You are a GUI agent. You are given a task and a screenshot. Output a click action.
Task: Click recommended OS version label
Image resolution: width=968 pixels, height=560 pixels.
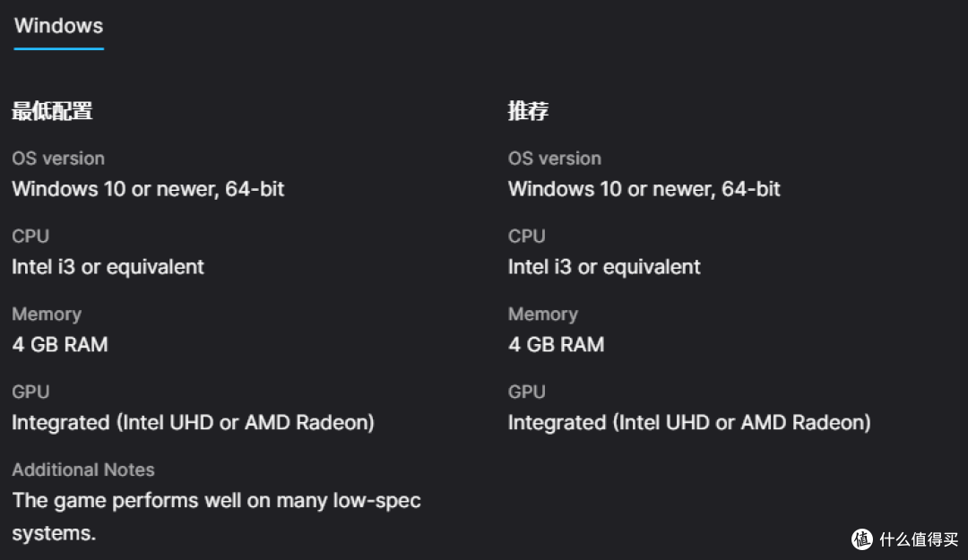tap(555, 159)
